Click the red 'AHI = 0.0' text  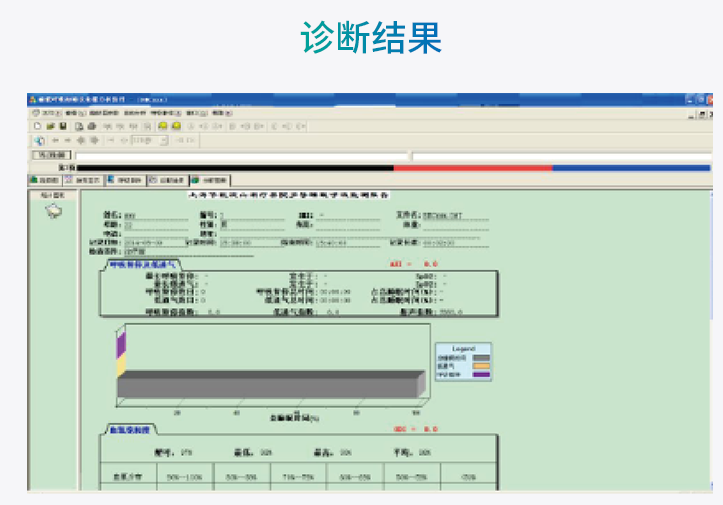pos(414,264)
